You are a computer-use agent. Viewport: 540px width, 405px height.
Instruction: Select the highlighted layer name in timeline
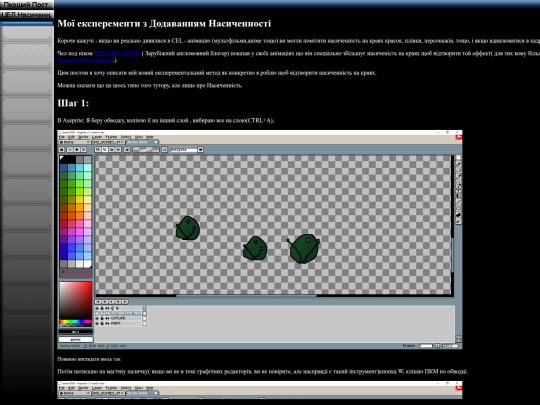point(126,313)
